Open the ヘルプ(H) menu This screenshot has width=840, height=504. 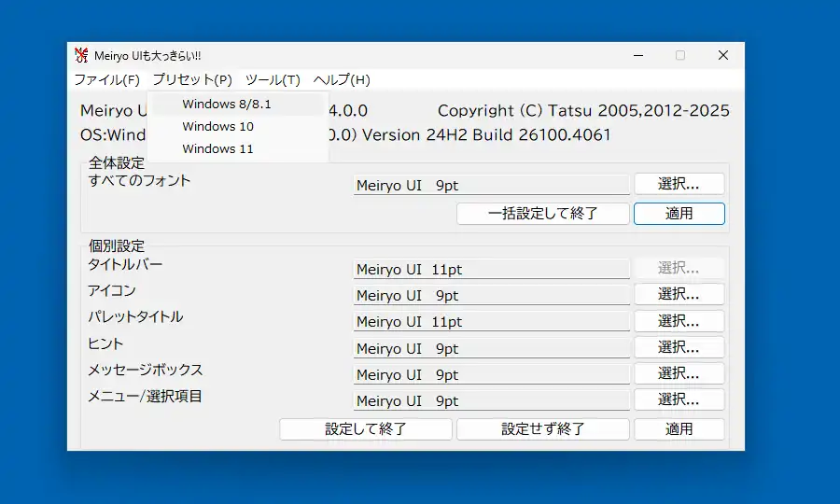tap(342, 80)
